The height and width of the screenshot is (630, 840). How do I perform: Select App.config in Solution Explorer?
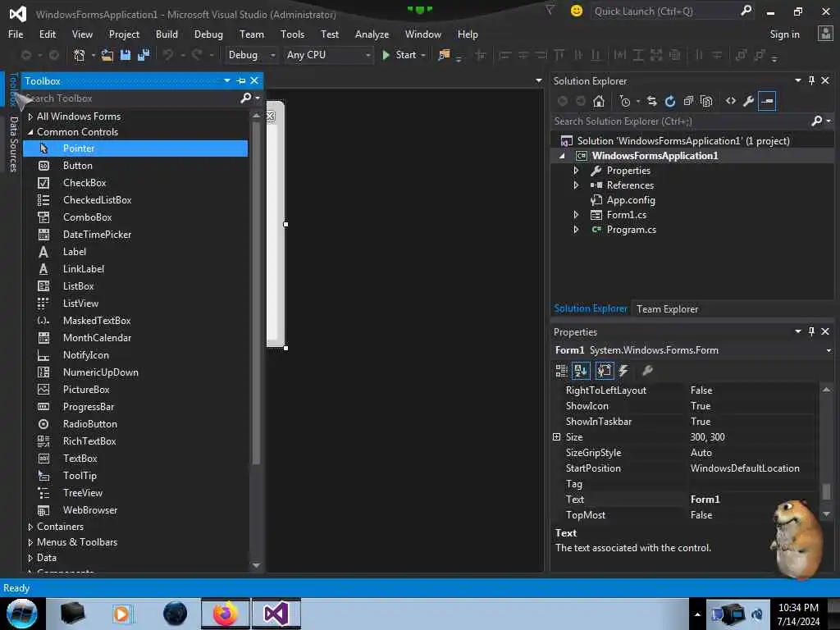click(x=631, y=200)
